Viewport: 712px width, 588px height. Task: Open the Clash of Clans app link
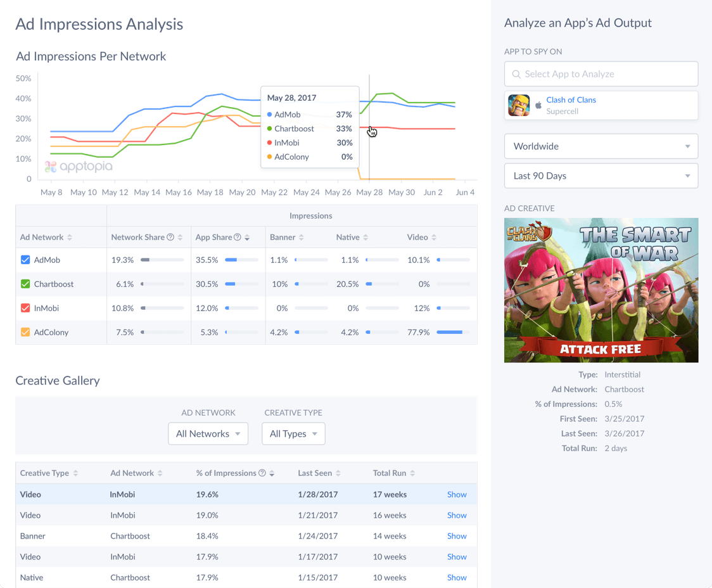click(x=571, y=100)
